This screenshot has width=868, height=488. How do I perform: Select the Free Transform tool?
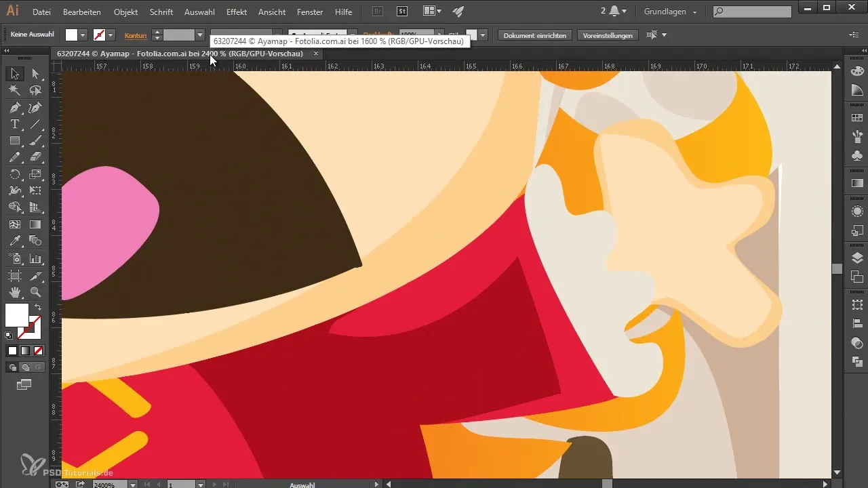click(35, 191)
